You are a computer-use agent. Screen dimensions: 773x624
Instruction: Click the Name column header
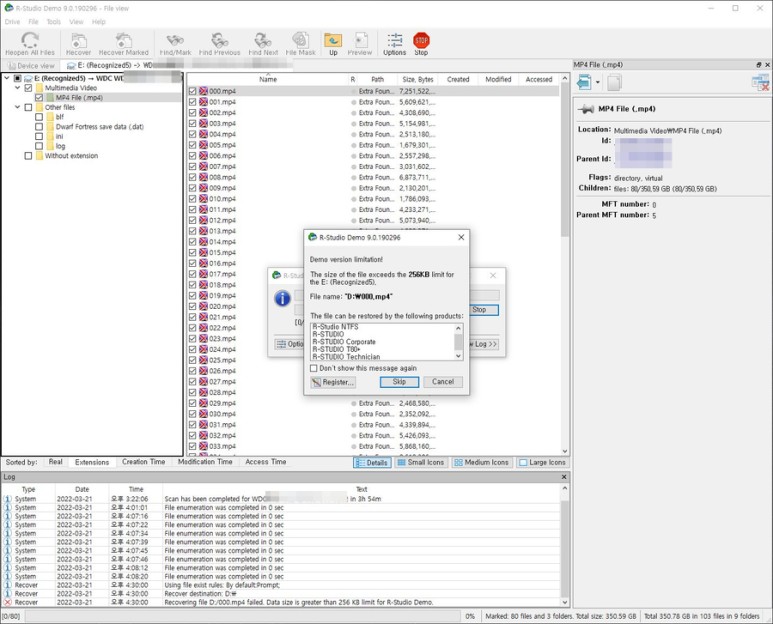268,79
